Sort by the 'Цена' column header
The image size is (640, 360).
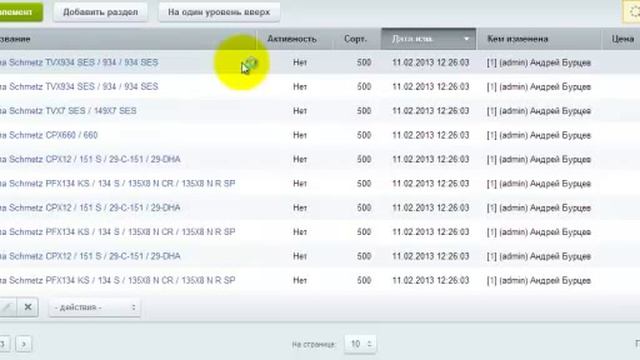point(622,39)
